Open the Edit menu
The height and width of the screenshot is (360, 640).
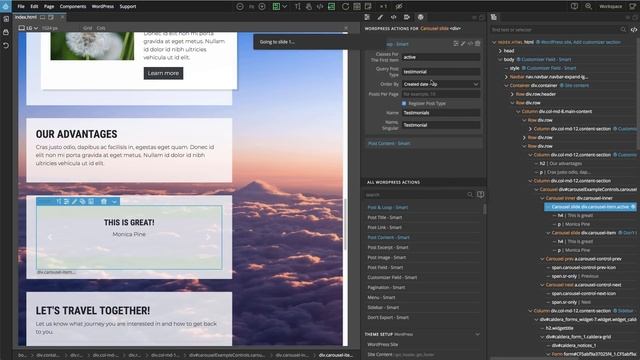pos(34,7)
